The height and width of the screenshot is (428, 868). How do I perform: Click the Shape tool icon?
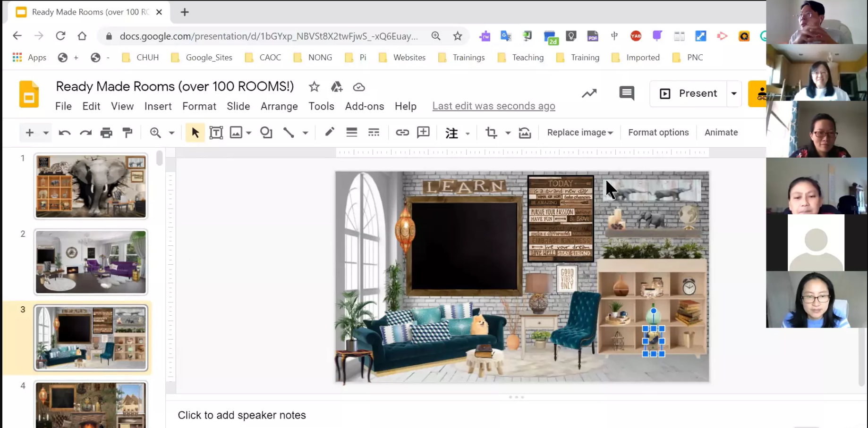click(x=266, y=133)
